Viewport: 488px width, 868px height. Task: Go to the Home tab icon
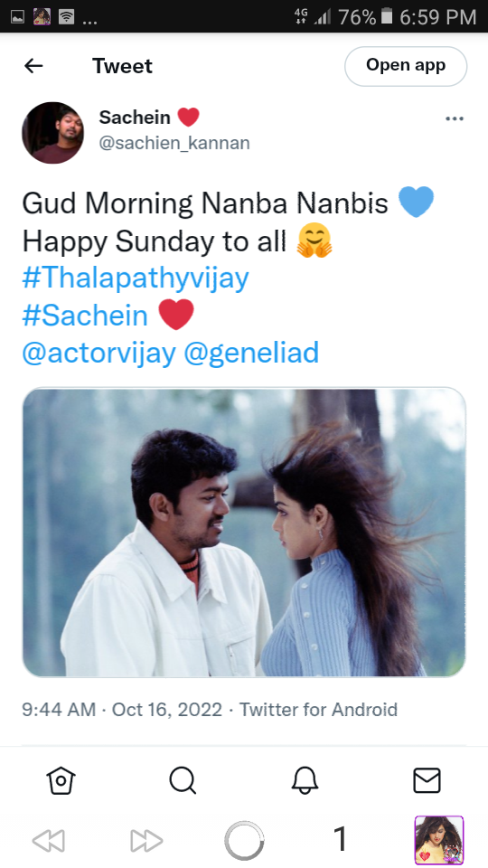tap(61, 781)
